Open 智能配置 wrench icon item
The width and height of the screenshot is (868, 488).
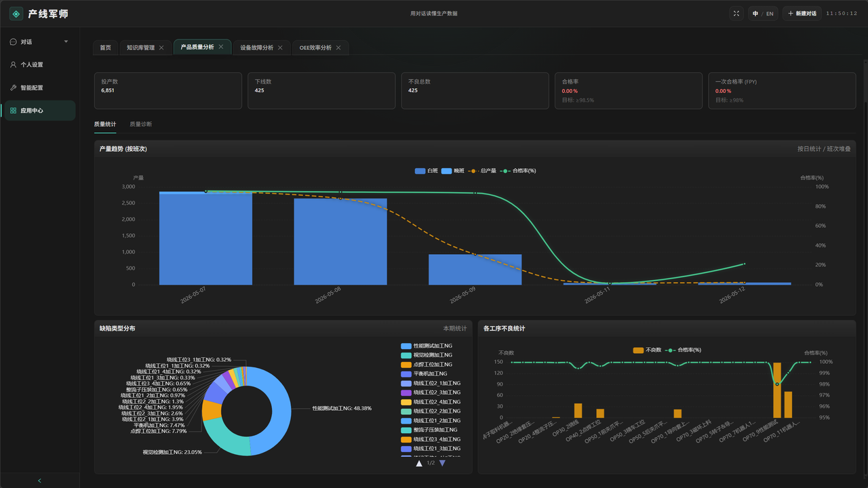13,87
